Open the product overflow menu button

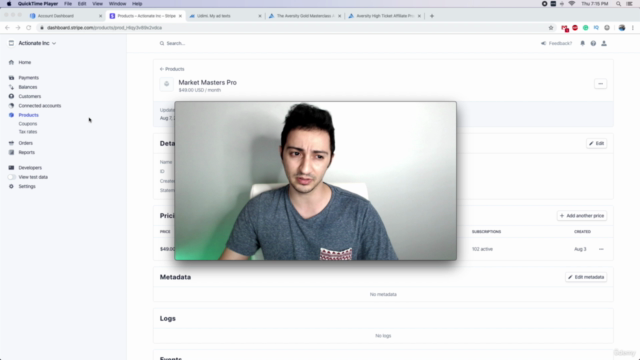(x=600, y=84)
